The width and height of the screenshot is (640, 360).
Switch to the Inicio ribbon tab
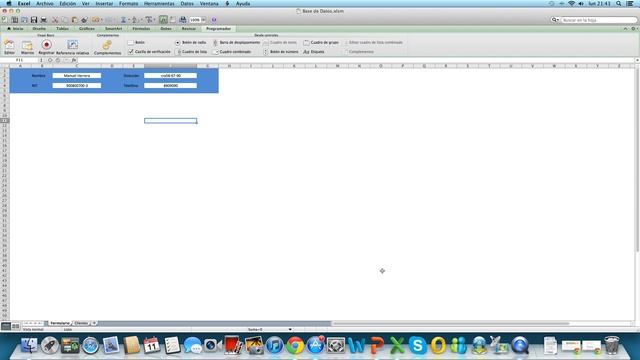[16, 29]
